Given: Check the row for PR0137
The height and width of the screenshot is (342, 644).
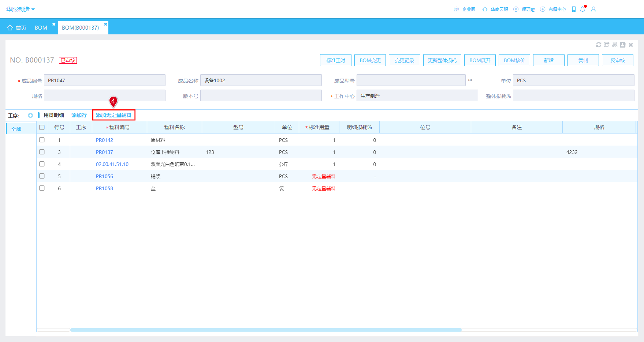Looking at the screenshot, I should 42,152.
